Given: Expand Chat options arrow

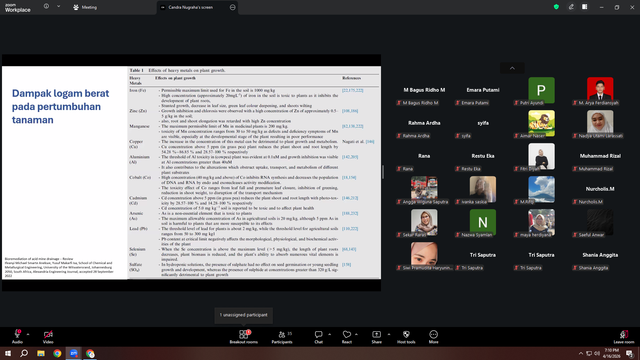Looking at the screenshot, I should pyautogui.click(x=329, y=334).
